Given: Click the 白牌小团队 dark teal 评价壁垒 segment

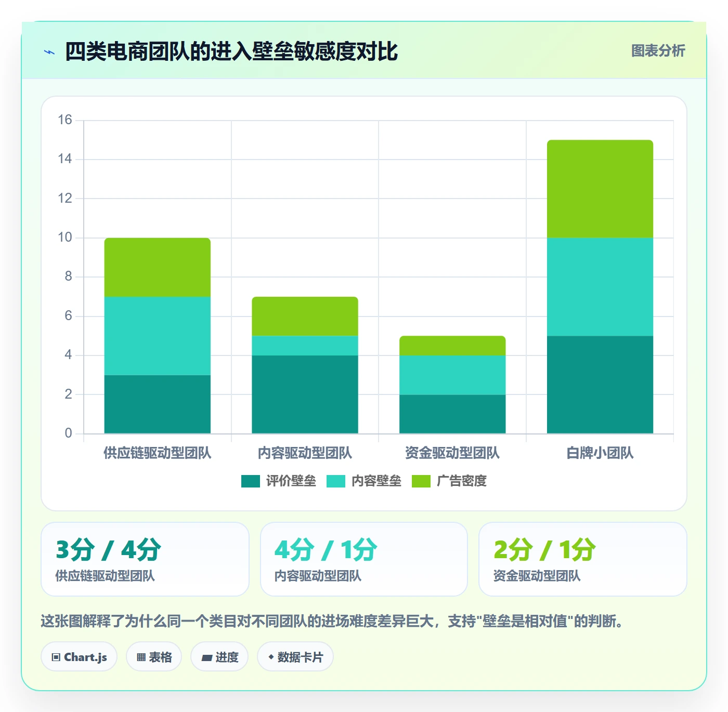Looking at the screenshot, I should click(x=600, y=385).
